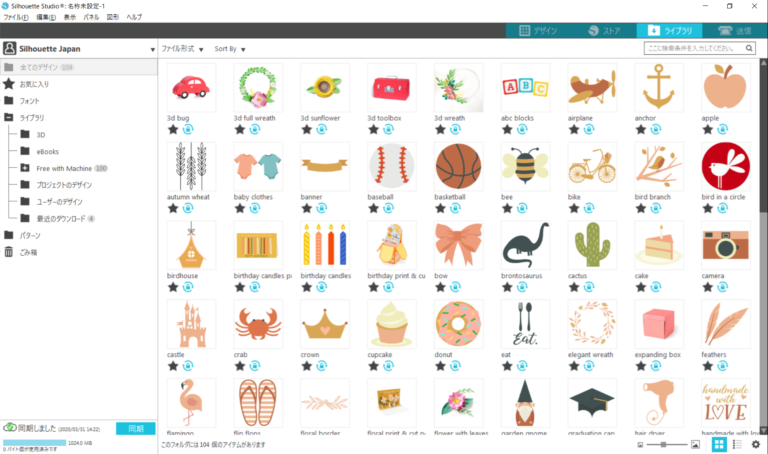Switch to the ストア tab

[604, 30]
